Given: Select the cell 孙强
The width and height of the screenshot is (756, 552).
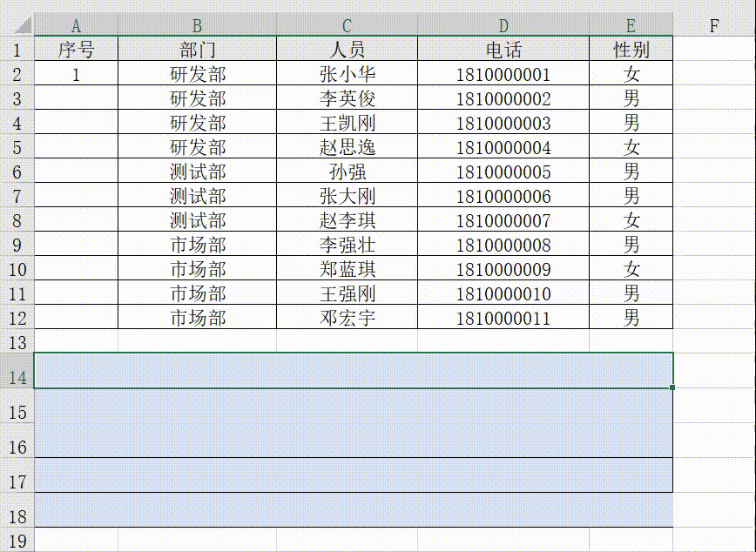Looking at the screenshot, I should click(347, 171).
